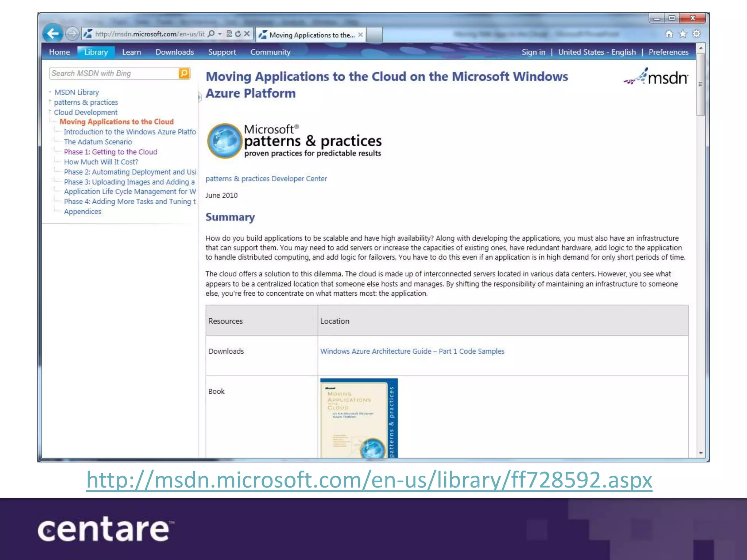747x560 pixels.
Task: Click the browser Forward arrow button
Action: [72, 34]
